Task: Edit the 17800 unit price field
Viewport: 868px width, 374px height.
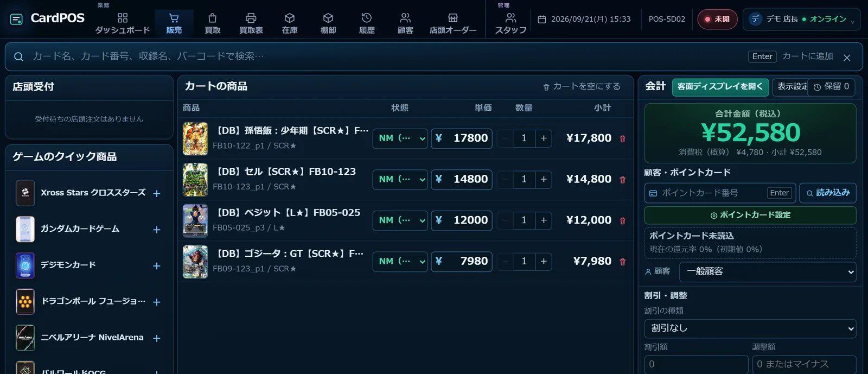Action: click(462, 138)
